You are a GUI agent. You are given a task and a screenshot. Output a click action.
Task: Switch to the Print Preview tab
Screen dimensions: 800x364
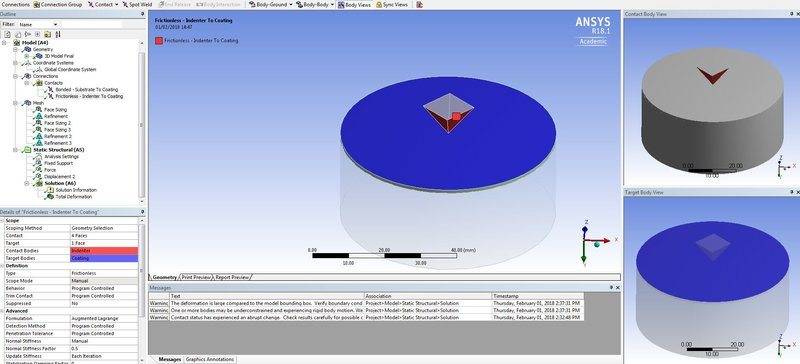(196, 277)
